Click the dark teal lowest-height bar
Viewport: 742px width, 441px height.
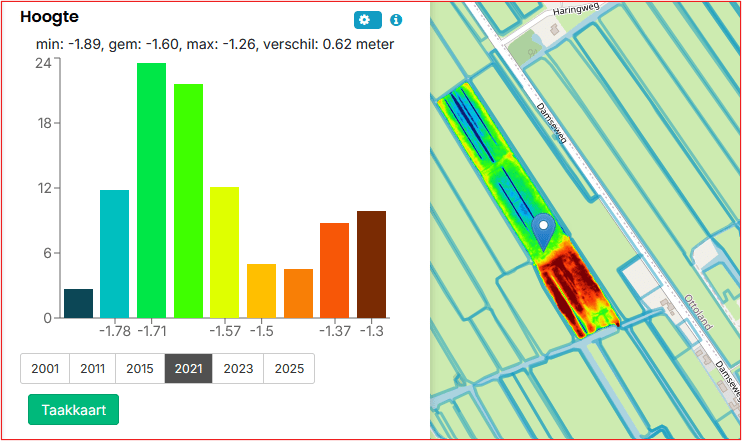tap(79, 303)
